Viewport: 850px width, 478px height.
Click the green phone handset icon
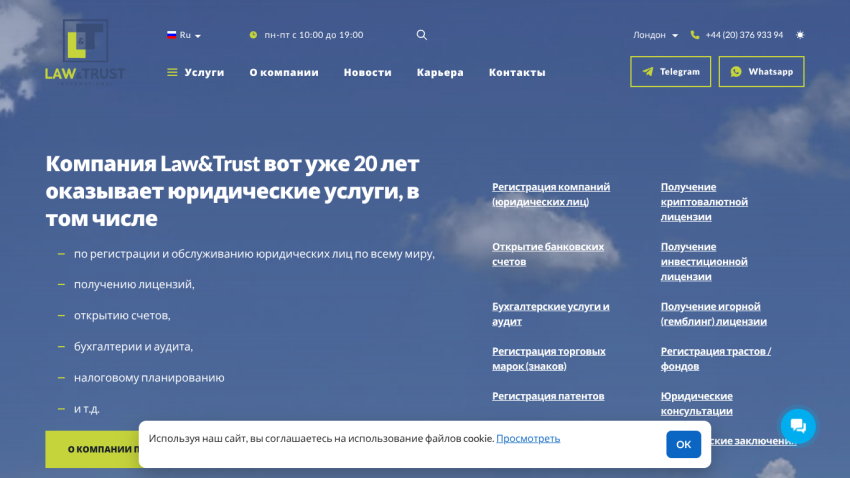tap(695, 35)
